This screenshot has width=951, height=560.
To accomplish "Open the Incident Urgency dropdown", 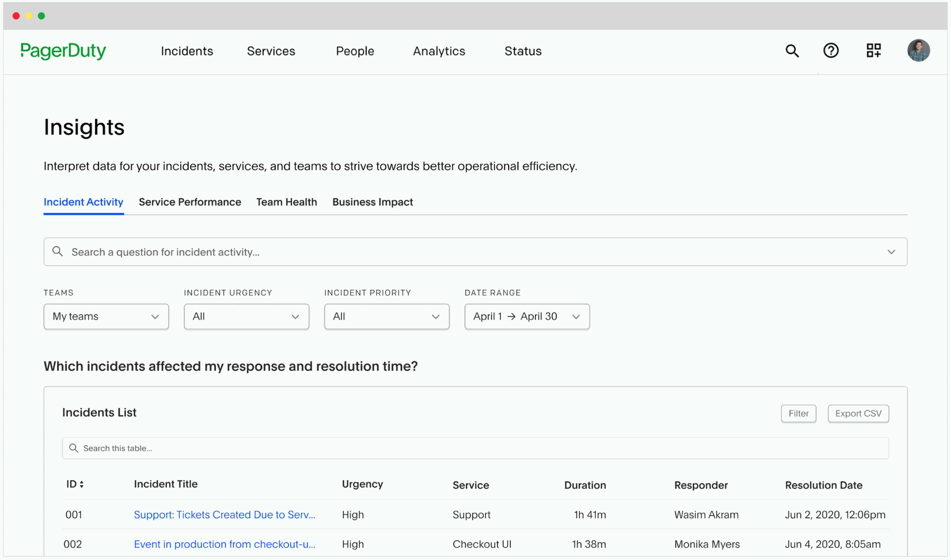I will click(246, 317).
